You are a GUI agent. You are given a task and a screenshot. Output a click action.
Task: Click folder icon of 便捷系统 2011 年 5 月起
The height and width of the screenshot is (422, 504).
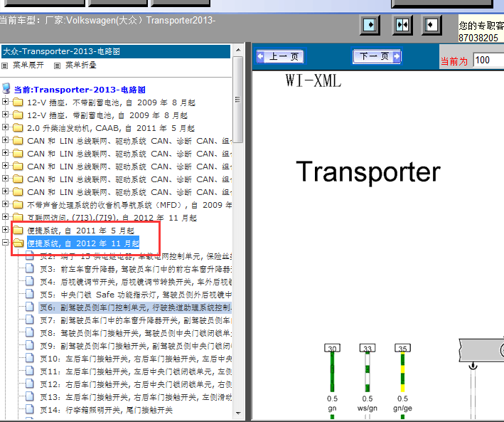(x=18, y=230)
